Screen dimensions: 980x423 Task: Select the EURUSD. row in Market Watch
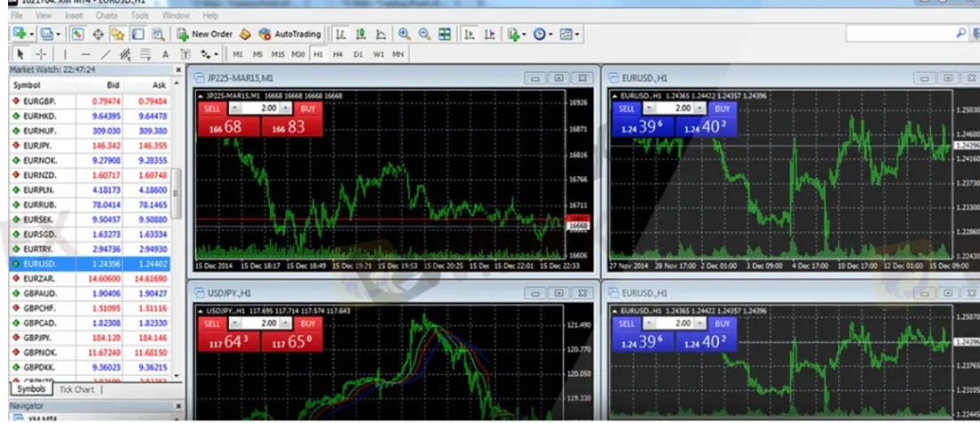(x=90, y=264)
